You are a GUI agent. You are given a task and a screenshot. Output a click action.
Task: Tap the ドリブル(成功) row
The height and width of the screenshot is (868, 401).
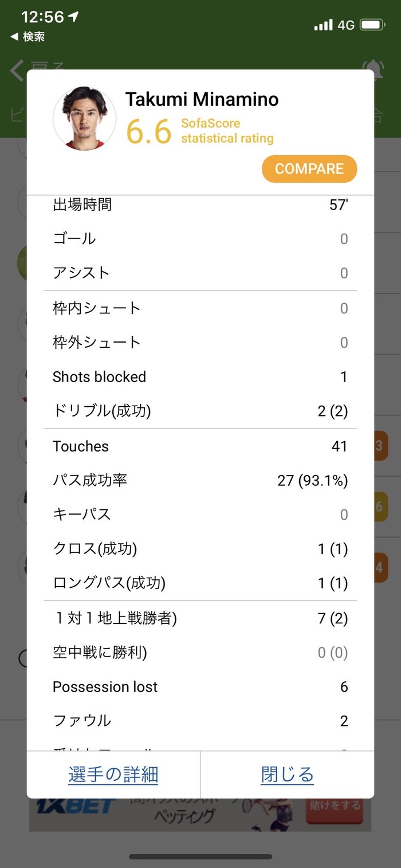200,411
